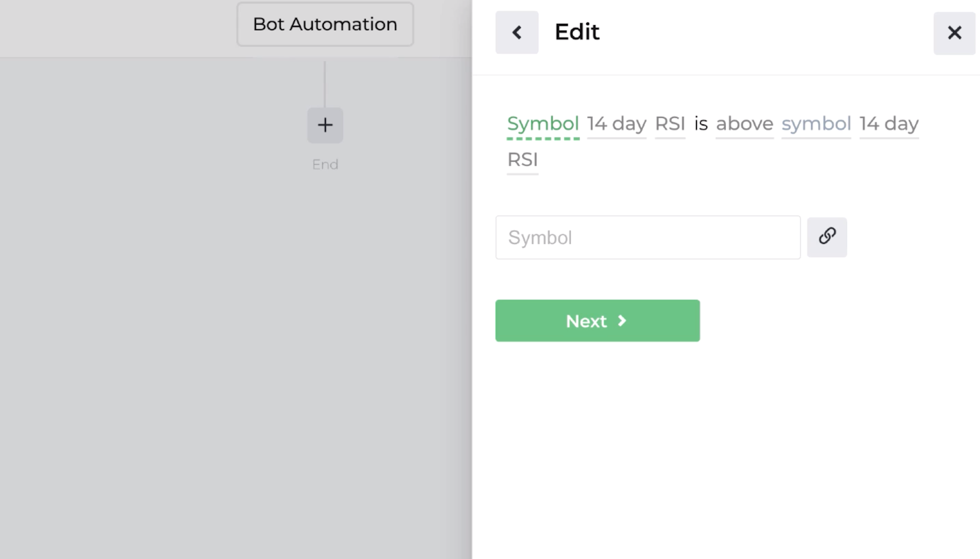Change the second 14 day period token

[x=889, y=124]
